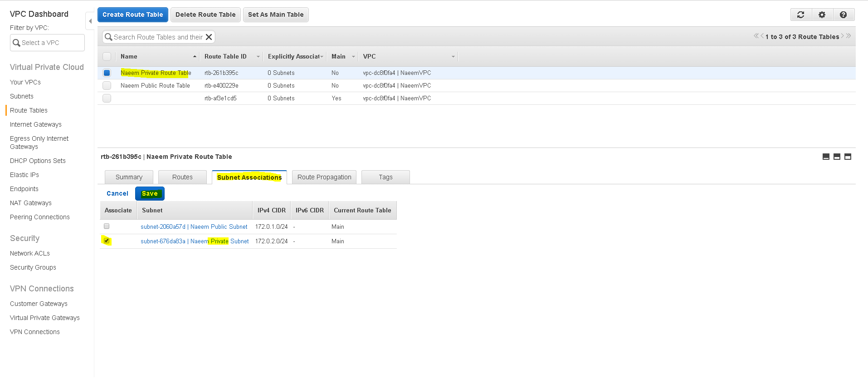Viewport: 868px width, 379px height.
Task: Save the subnet associations
Action: (x=150, y=193)
